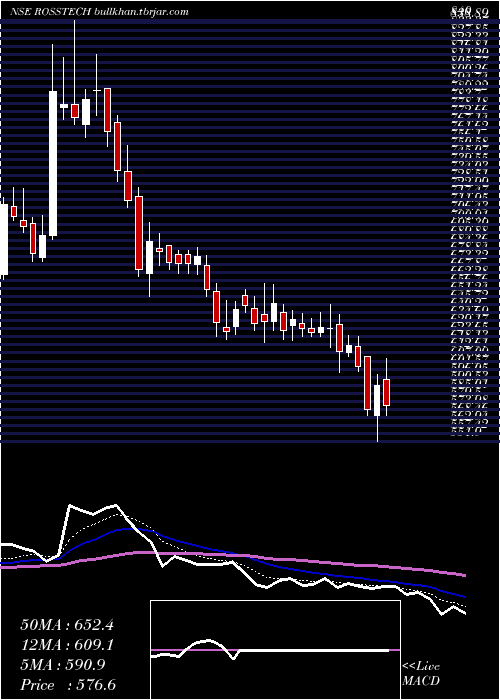Click the 12MA : 609.1 value
Image resolution: width=500 pixels, height=700 pixels.
click(x=67, y=645)
